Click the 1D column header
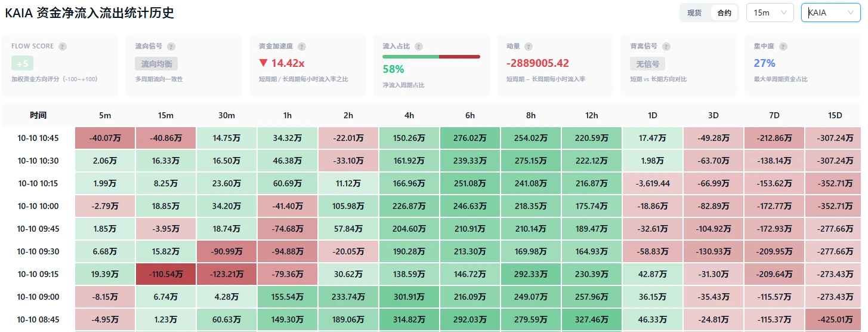The width and height of the screenshot is (868, 332). 653,115
